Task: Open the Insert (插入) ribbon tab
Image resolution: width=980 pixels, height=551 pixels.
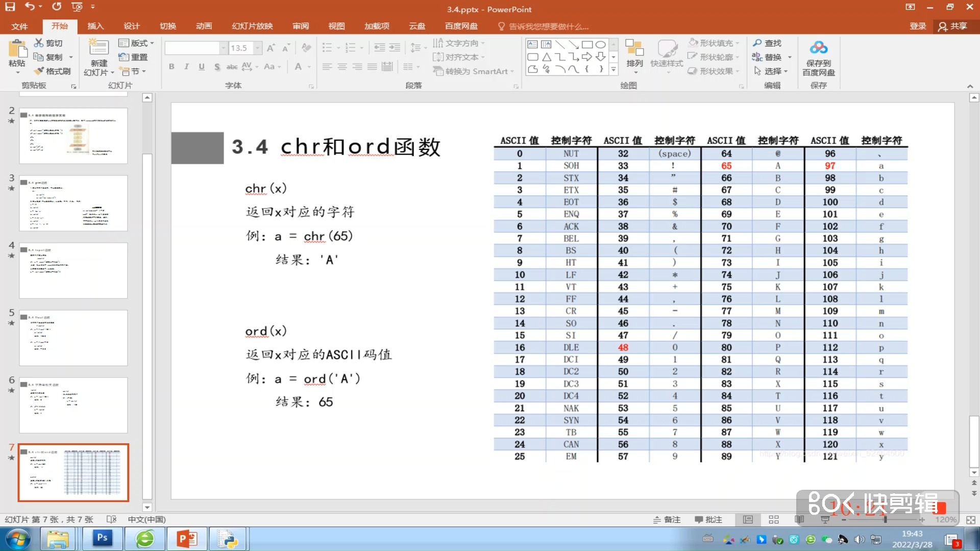Action: pos(95,26)
